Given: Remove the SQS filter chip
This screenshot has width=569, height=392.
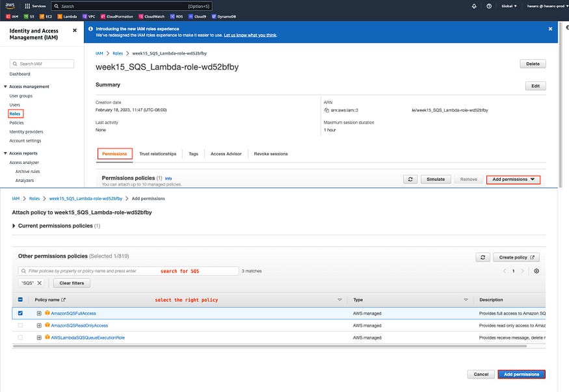Looking at the screenshot, I should [x=39, y=283].
